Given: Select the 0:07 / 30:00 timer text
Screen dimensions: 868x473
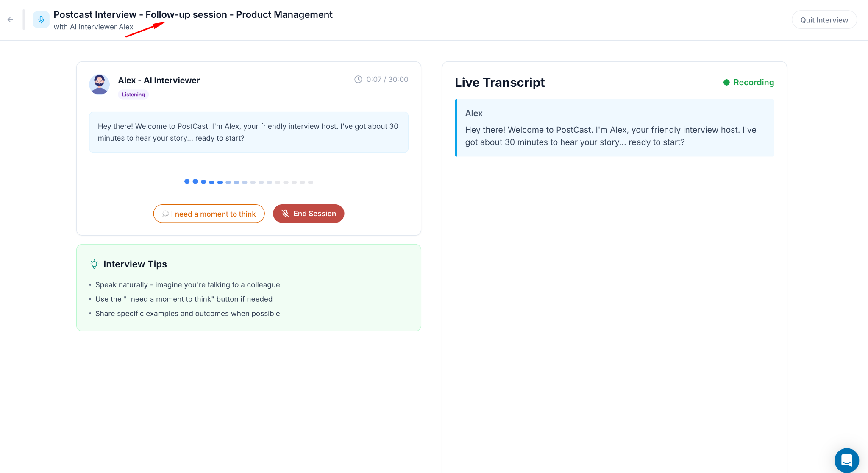Looking at the screenshot, I should (387, 79).
